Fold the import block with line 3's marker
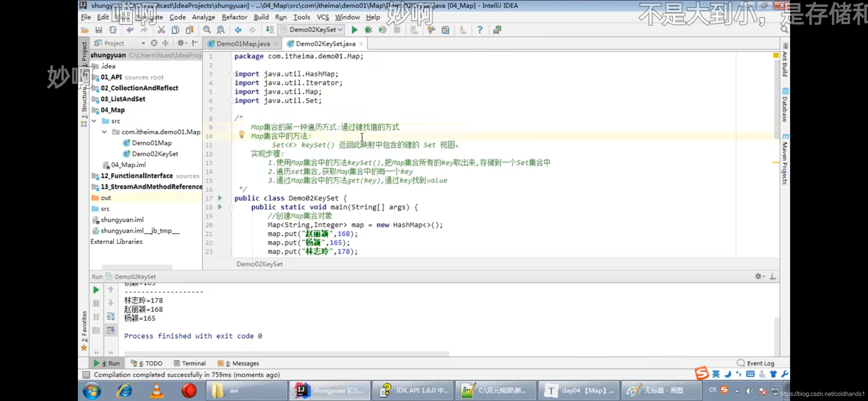The width and height of the screenshot is (868, 401). click(x=231, y=74)
